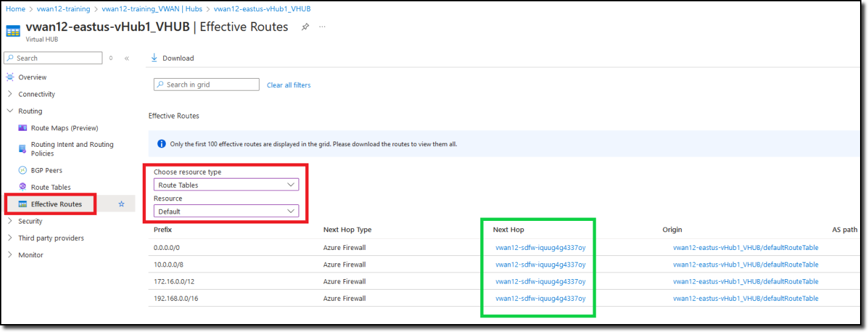Favorite Effective Routes with the star icon
Screen dimensions: 868x332
coord(122,204)
